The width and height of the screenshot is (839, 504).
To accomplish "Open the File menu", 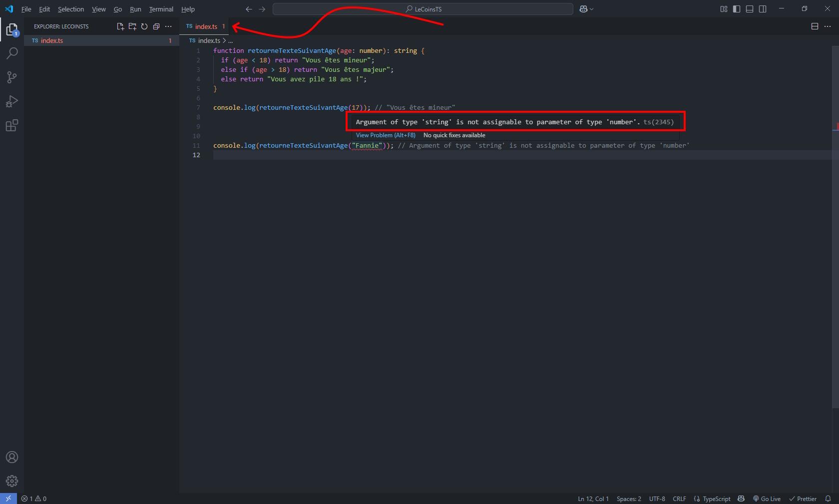I will (x=26, y=9).
